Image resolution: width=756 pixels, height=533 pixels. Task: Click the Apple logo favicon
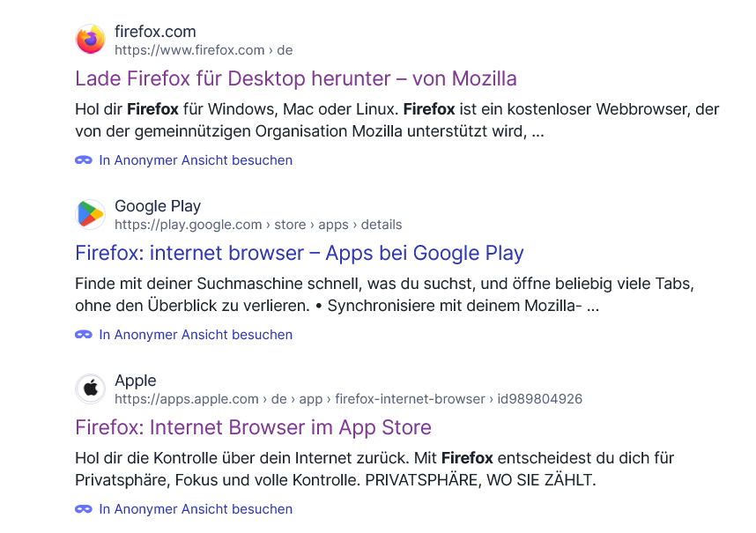[90, 389]
